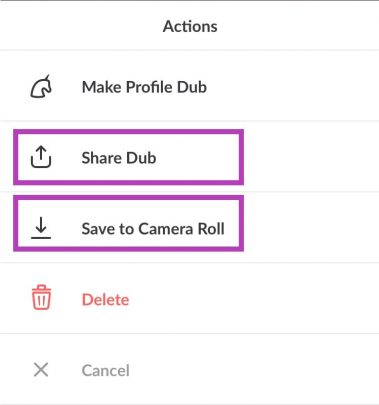Viewport: 379px width, 405px height.
Task: Select Save to Camera Roll text
Action: [153, 229]
